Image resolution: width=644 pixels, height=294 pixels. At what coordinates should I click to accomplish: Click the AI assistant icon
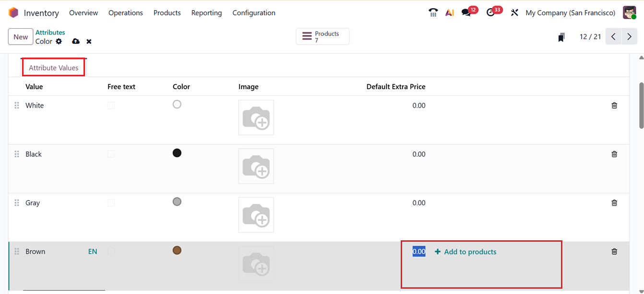(x=449, y=12)
